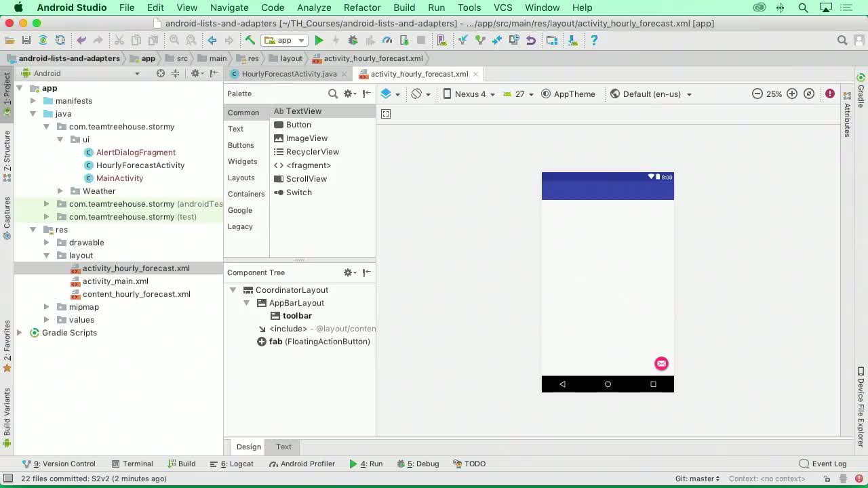868x488 pixels.
Task: Open the Refactor menu
Action: click(361, 7)
